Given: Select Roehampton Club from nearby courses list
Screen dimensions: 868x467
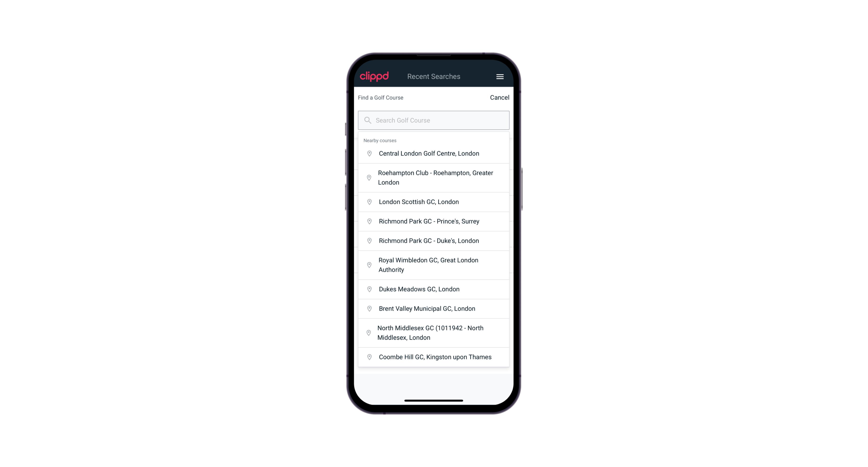Looking at the screenshot, I should point(434,178).
